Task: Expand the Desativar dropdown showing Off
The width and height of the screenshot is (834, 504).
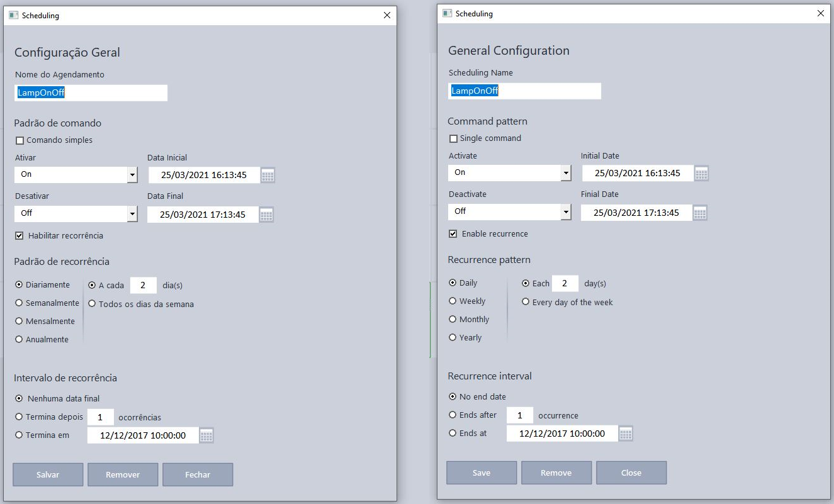Action: click(132, 214)
